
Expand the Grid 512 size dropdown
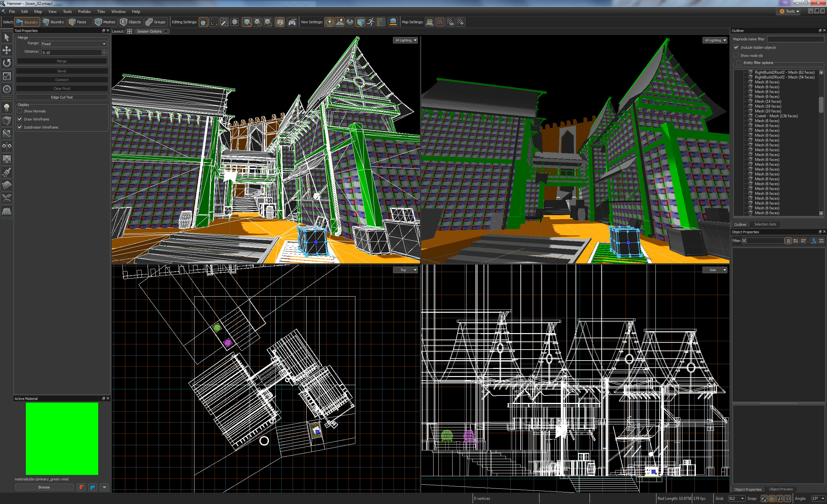coord(737,498)
